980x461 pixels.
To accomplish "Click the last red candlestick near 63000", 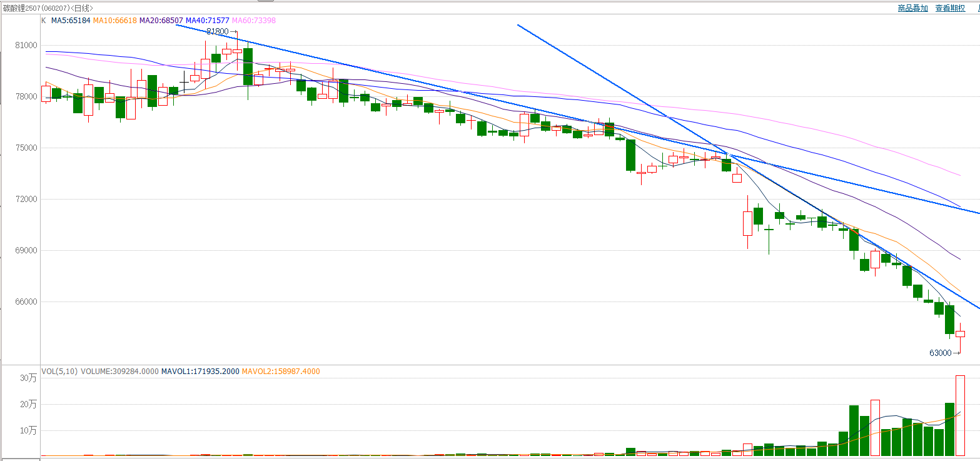I will (960, 334).
